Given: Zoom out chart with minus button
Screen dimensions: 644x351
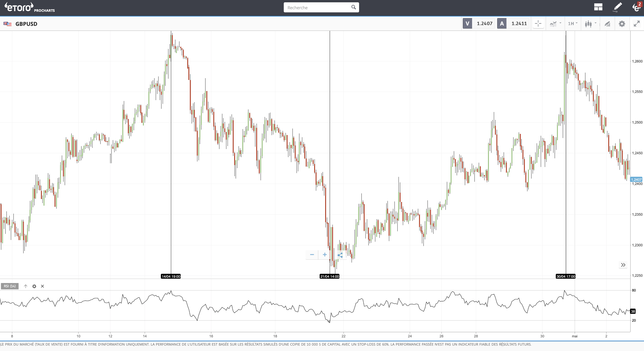Looking at the screenshot, I should (x=312, y=255).
